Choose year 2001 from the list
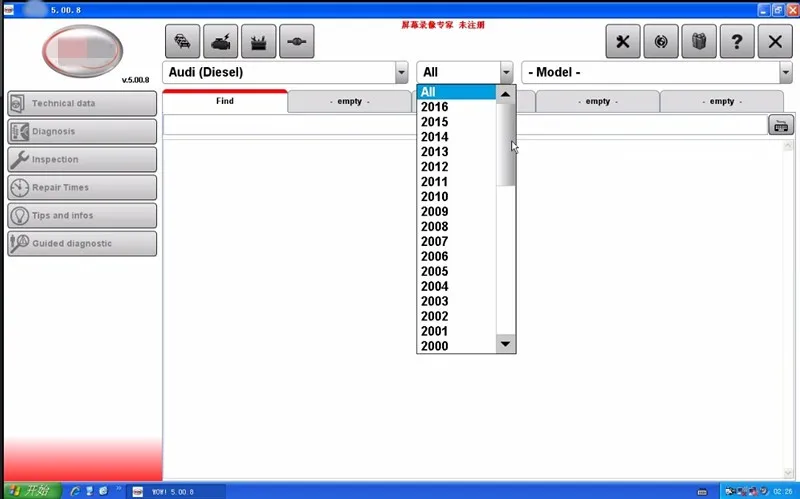Image resolution: width=800 pixels, height=499 pixels. pyautogui.click(x=457, y=332)
